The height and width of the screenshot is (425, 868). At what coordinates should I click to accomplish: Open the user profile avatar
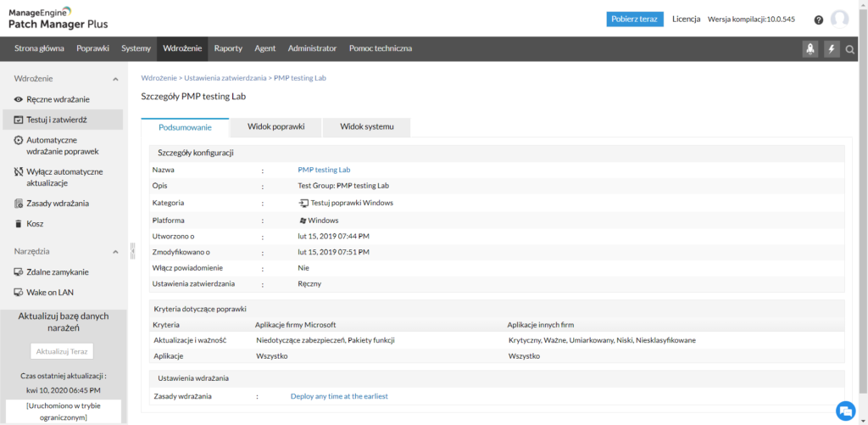click(x=839, y=20)
